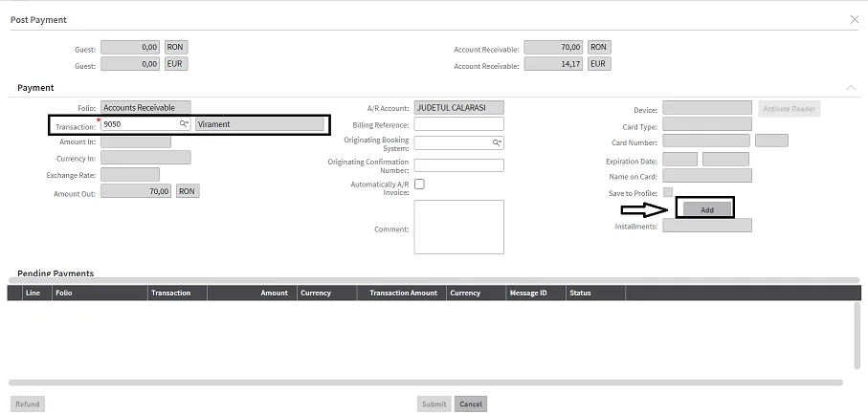Sort by the Amount column header

tap(252, 293)
